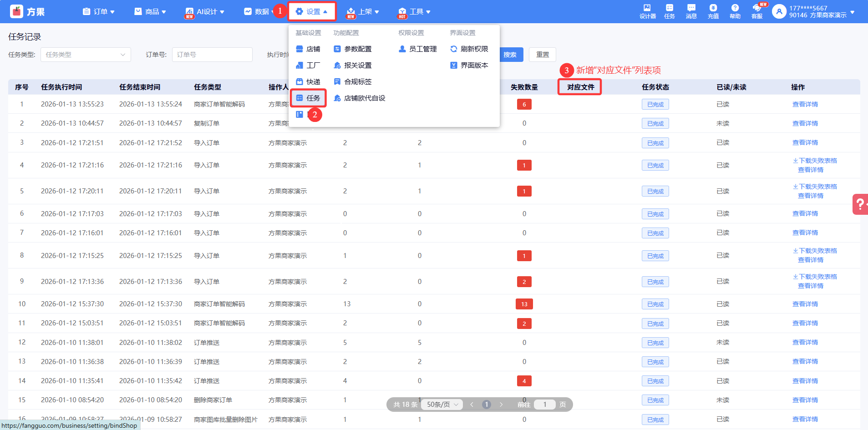Click failed count badge 13 in row 10

pos(524,304)
